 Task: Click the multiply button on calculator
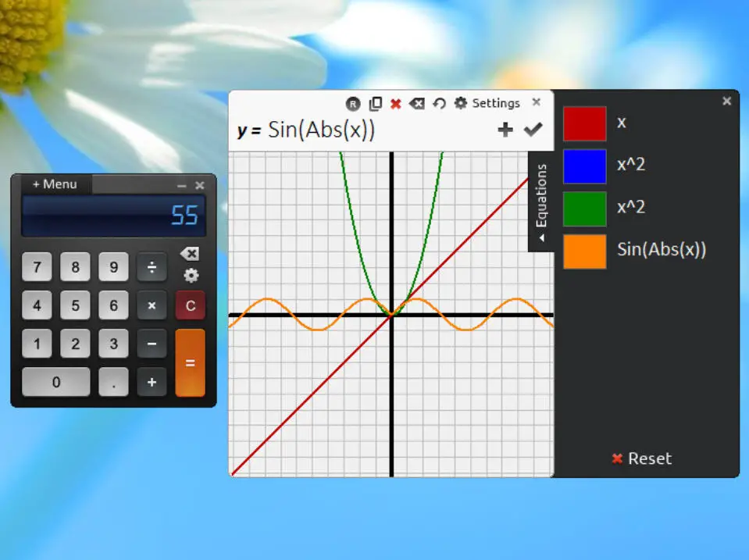coord(152,305)
